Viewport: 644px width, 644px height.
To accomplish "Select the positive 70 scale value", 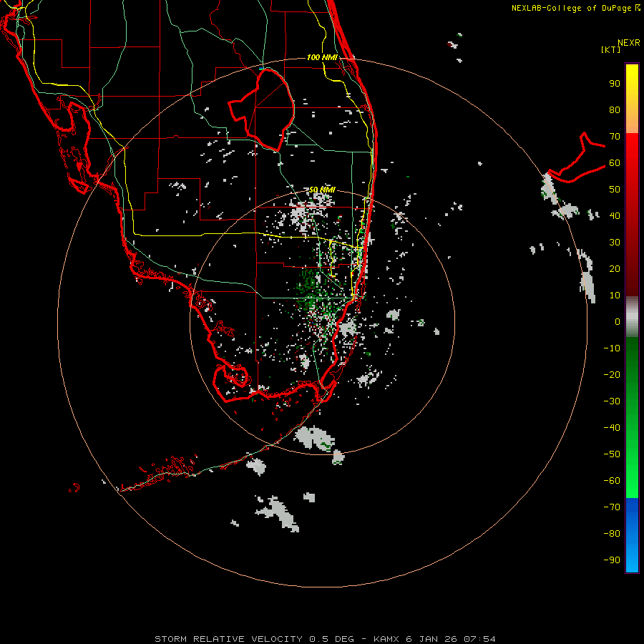I will (615, 137).
